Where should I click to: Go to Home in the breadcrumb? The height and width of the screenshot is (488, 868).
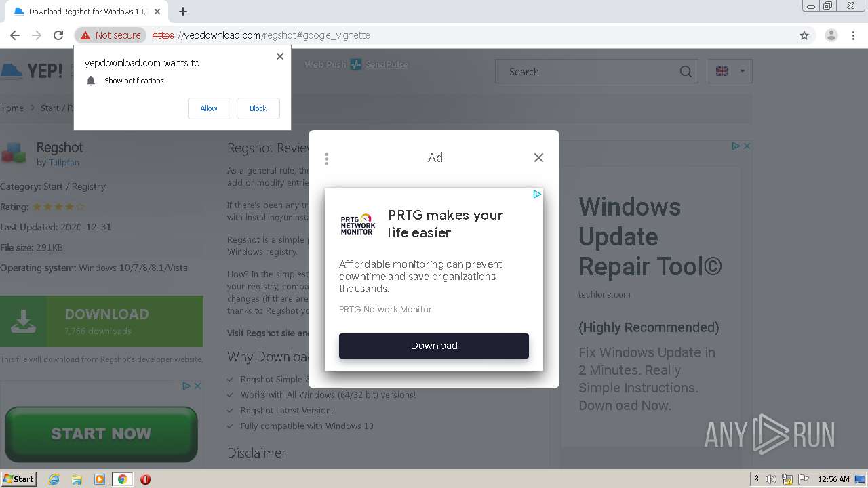12,108
